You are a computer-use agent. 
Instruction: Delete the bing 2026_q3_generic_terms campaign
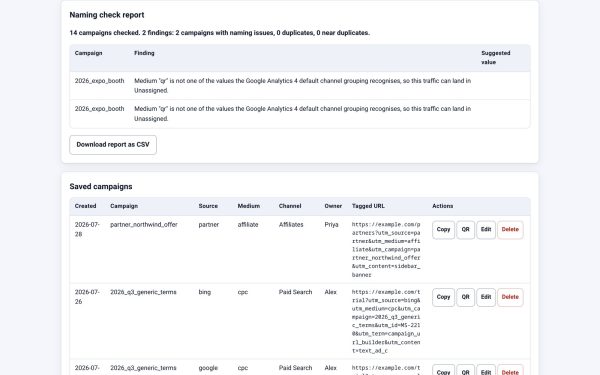point(510,297)
